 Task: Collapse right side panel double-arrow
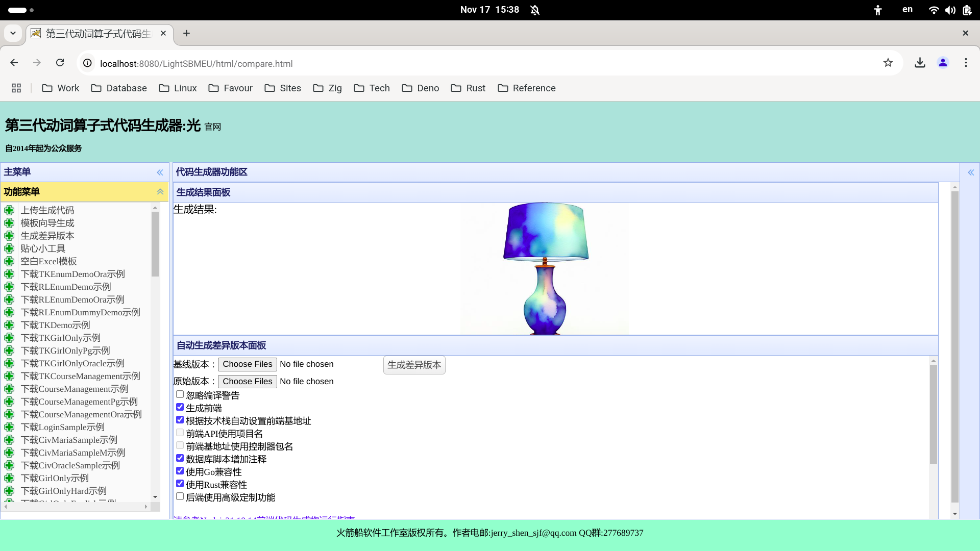click(971, 172)
